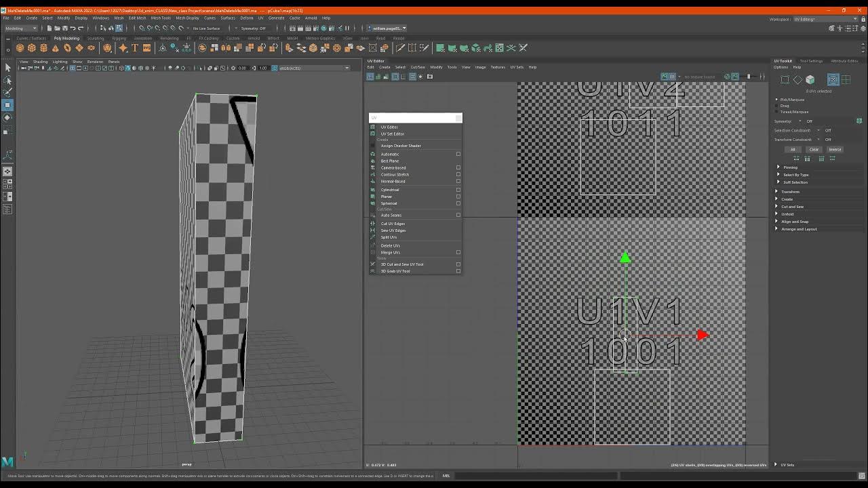
Task: Click the Poly Sphere shelf icon
Action: pyautogui.click(x=20, y=48)
